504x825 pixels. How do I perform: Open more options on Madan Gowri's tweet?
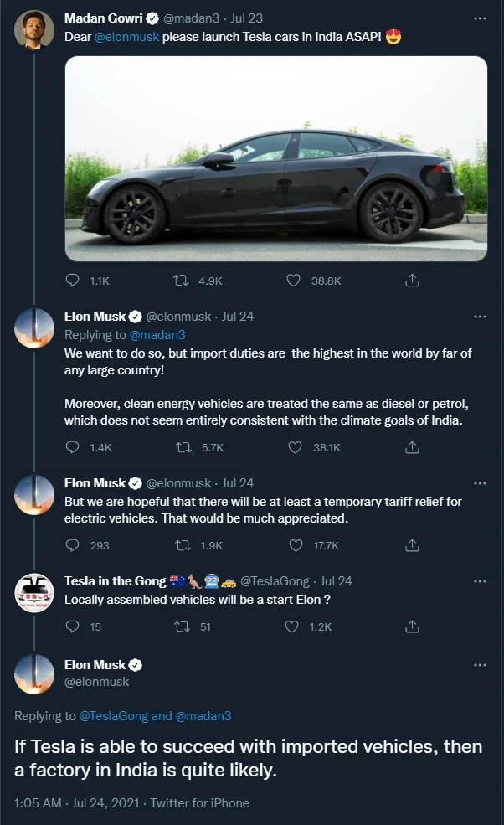480,18
